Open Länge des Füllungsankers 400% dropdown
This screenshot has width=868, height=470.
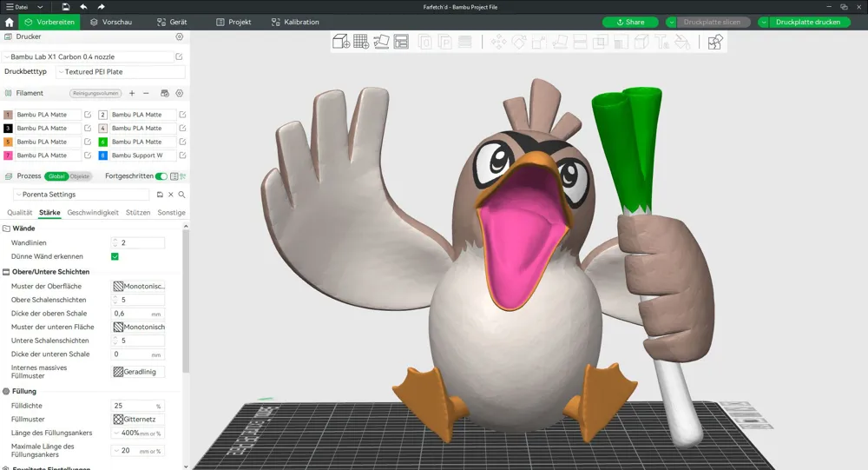tap(138, 433)
